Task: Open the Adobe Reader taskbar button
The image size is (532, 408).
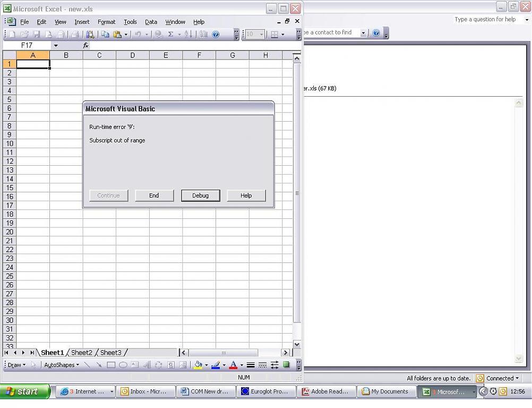Action: coord(327,392)
